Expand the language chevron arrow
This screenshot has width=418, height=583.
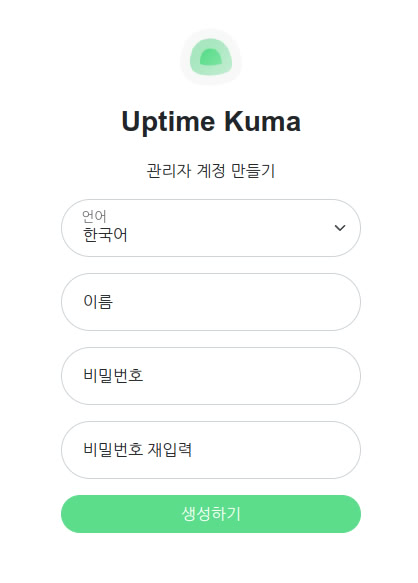pyautogui.click(x=340, y=228)
